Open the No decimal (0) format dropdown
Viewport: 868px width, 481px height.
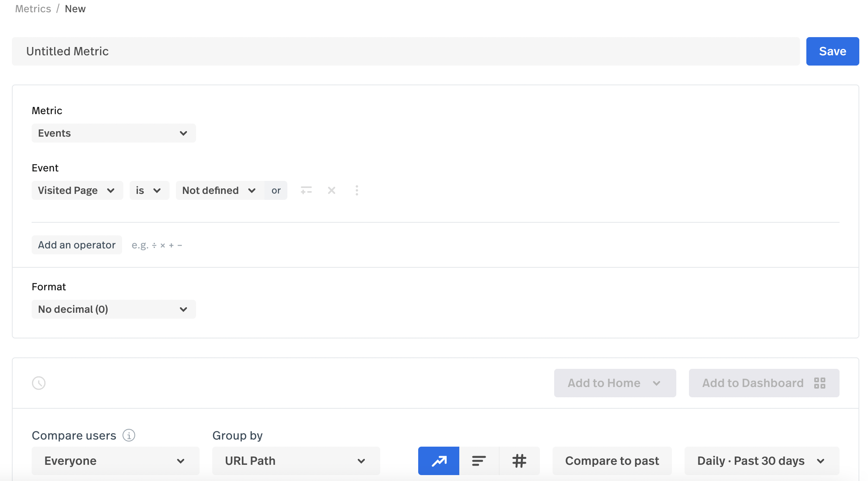pos(113,309)
